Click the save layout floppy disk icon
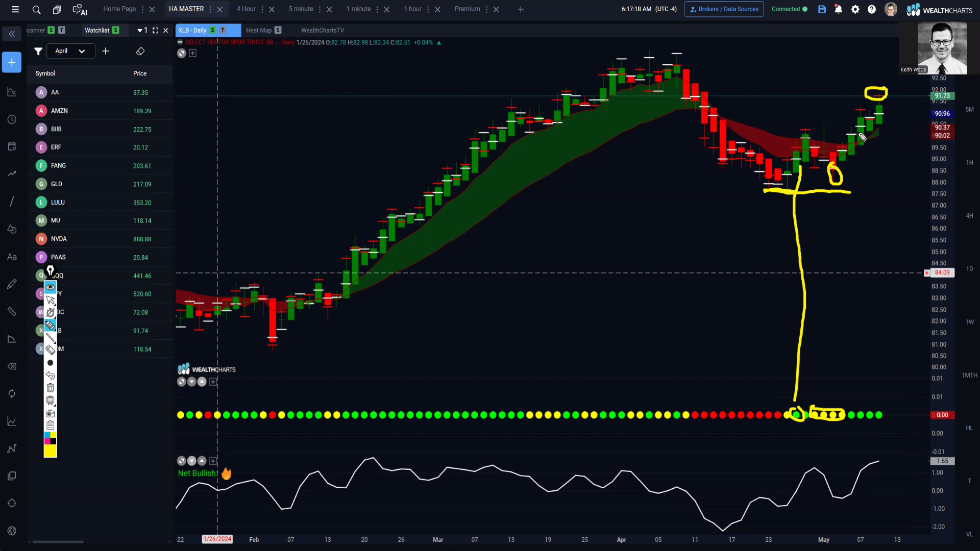 822,9
